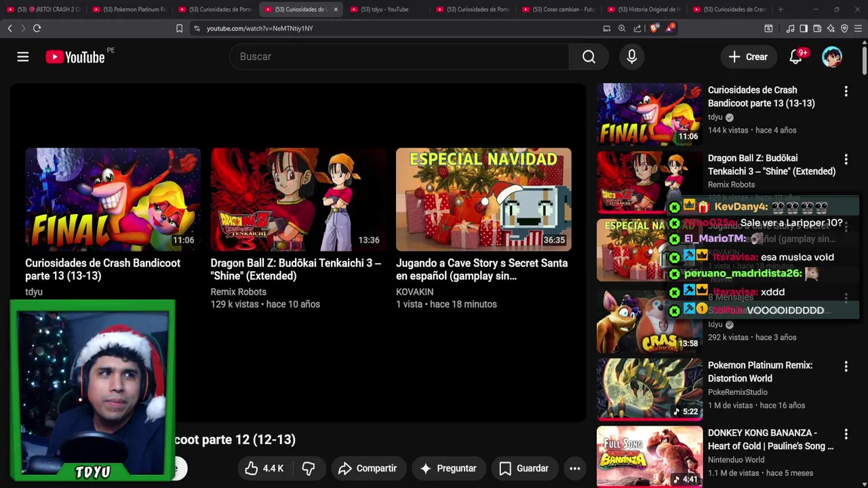
Task: Open more options for Dragon Ball Z Shine sidebar video
Action: click(x=846, y=159)
